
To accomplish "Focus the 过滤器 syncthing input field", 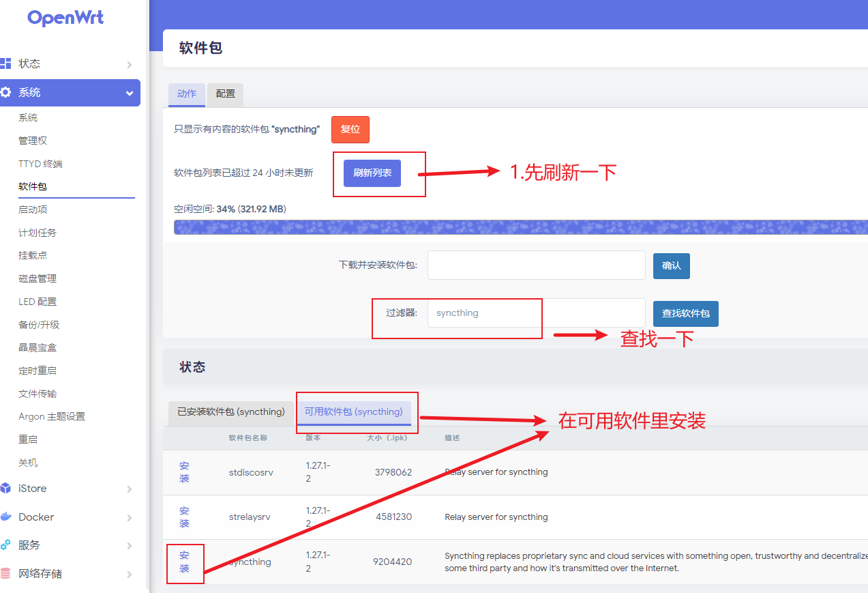I will coord(537,313).
